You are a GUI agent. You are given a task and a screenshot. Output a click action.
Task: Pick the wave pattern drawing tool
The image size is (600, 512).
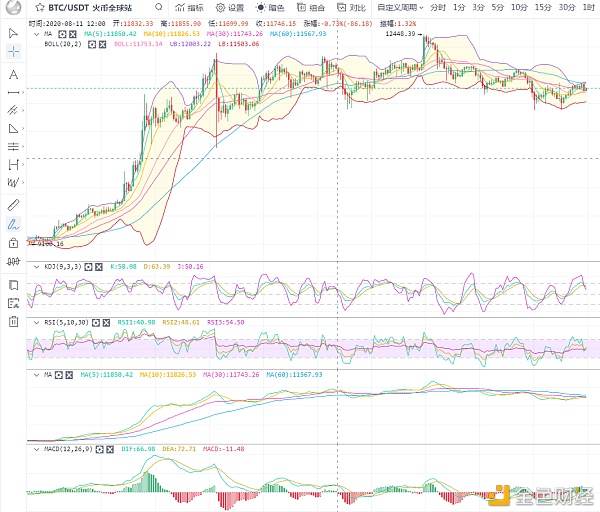point(13,183)
